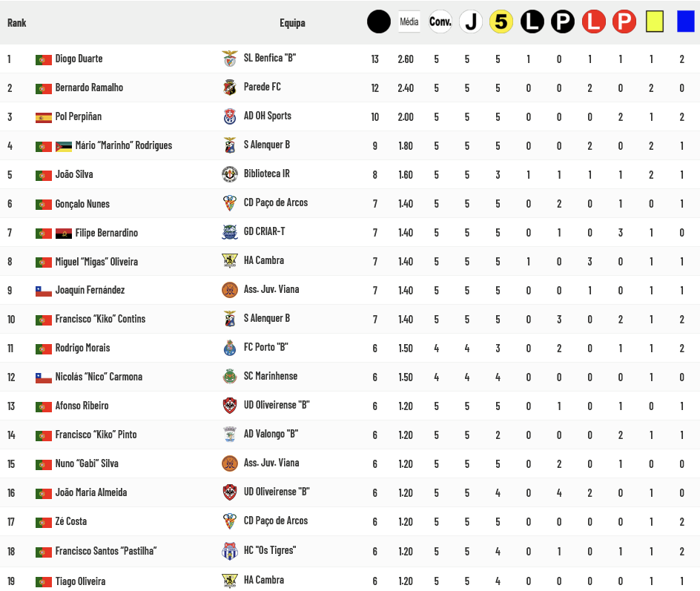Screen dimensions: 700x591
Task: Click the blue card column header
Action: click(x=685, y=22)
